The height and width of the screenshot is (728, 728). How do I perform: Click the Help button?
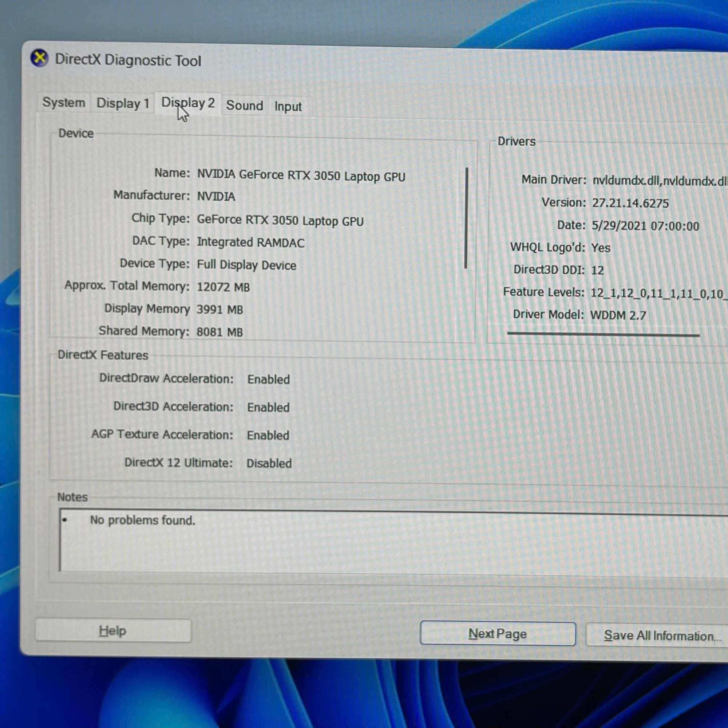click(113, 631)
